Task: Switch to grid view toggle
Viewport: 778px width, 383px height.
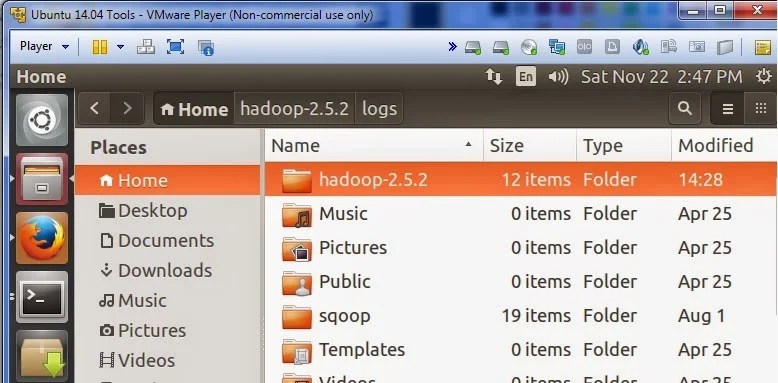Action: click(761, 108)
